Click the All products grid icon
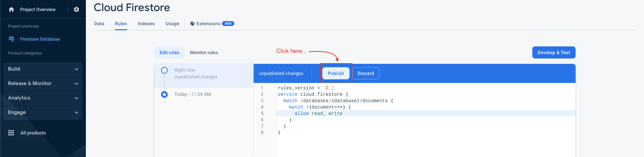The height and width of the screenshot is (157, 644). (11, 133)
